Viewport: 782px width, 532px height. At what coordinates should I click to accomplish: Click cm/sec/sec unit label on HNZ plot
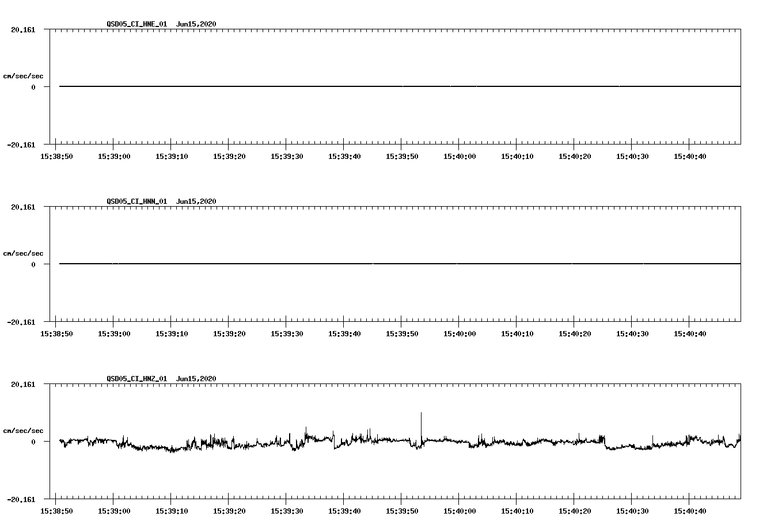point(23,431)
